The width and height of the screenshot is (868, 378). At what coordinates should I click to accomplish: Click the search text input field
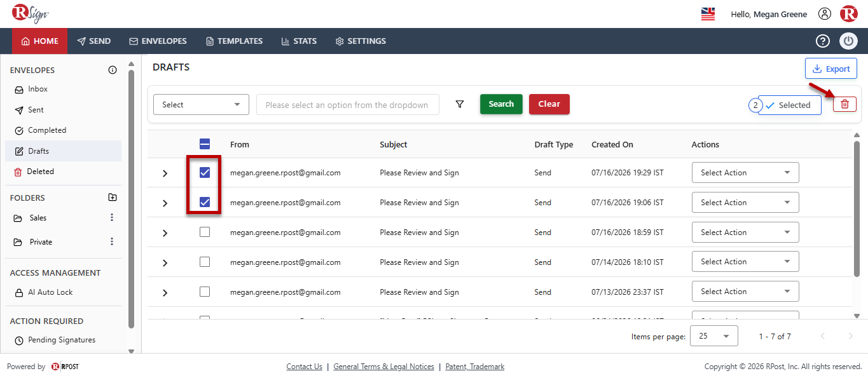pyautogui.click(x=348, y=105)
